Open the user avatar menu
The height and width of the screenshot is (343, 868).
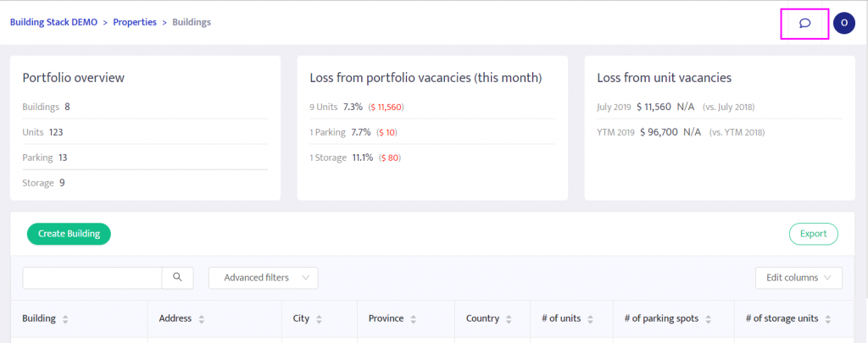[x=844, y=23]
